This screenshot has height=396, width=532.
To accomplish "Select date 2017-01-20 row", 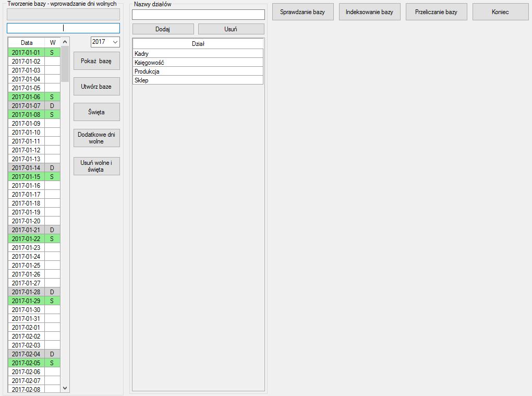I will pyautogui.click(x=34, y=221).
